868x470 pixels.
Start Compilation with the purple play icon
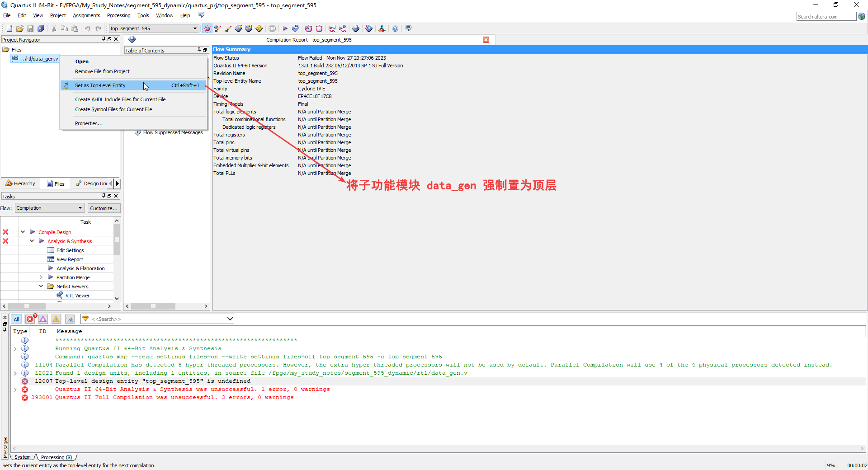click(285, 28)
